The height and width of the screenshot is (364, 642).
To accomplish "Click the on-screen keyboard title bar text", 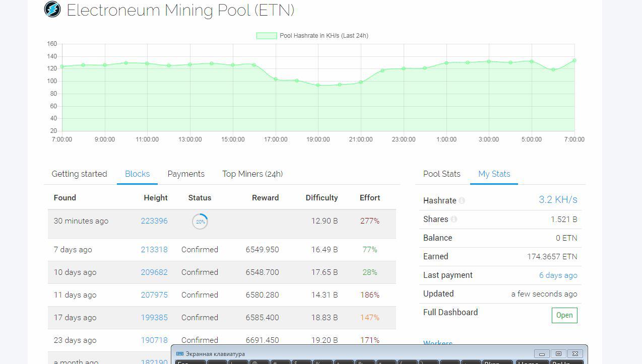I will 215,354.
